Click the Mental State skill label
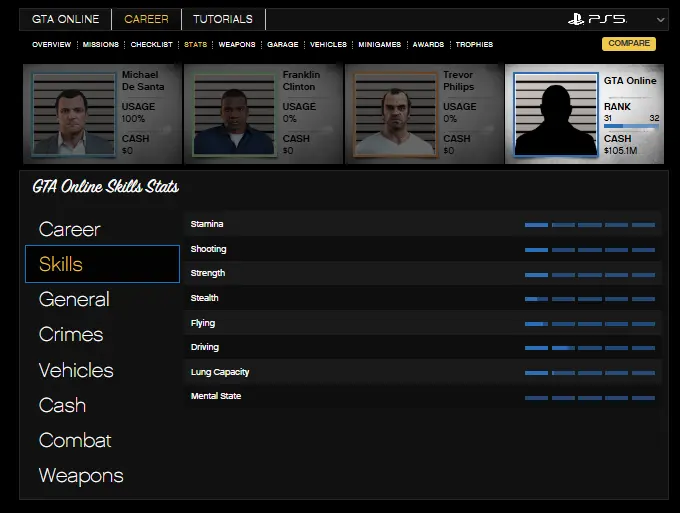 (x=216, y=396)
